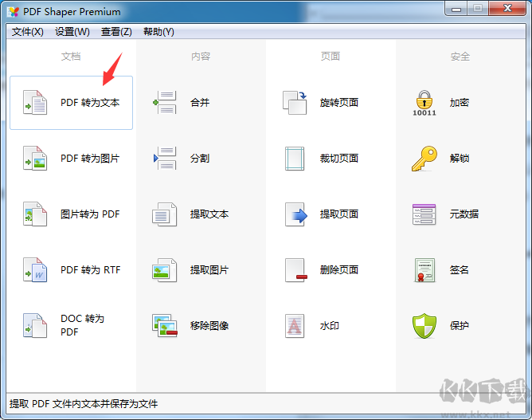Click the PDF 转为 RTF icon
Viewport: 532px width, 420px height.
point(35,270)
